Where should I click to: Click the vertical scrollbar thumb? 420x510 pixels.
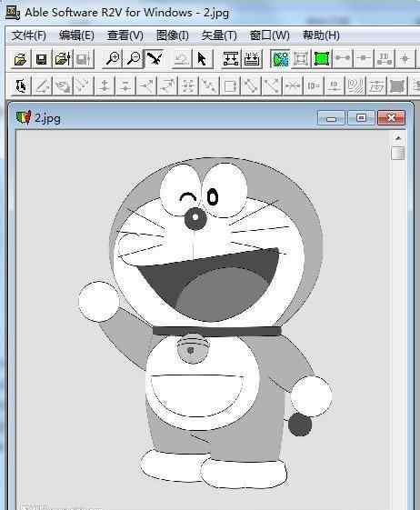coord(398,153)
